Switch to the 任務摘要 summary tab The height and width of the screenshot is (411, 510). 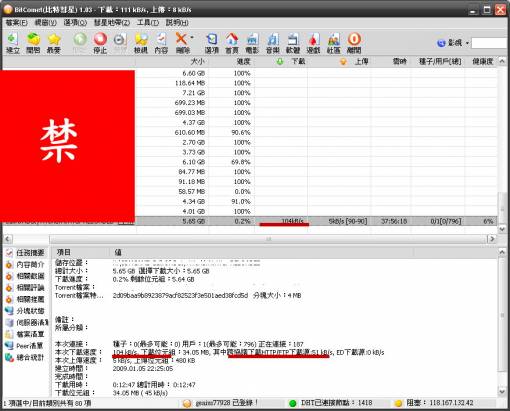tap(26, 253)
